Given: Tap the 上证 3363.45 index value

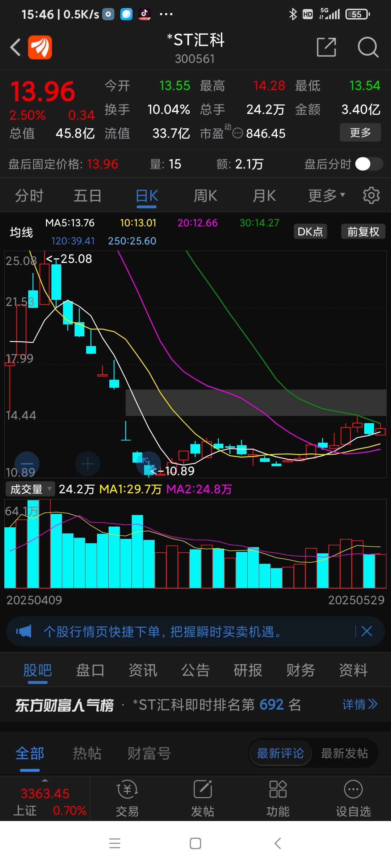Looking at the screenshot, I should coord(45,793).
